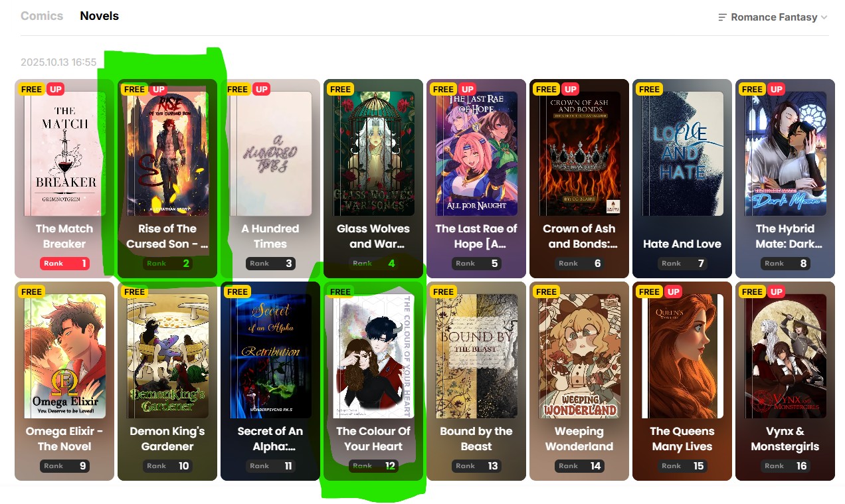Click the Rank 14 badge under Weeping Wonderland
The image size is (845, 504).
point(579,466)
